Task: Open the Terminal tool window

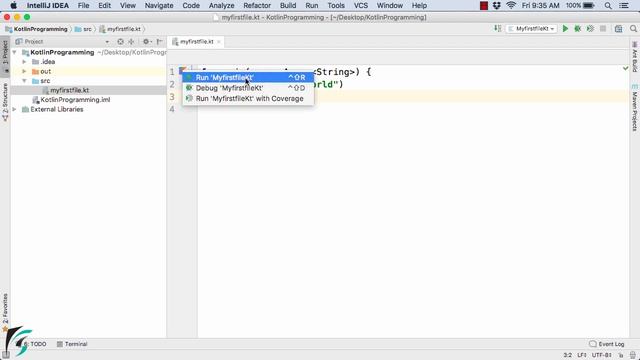Action: pyautogui.click(x=72, y=344)
